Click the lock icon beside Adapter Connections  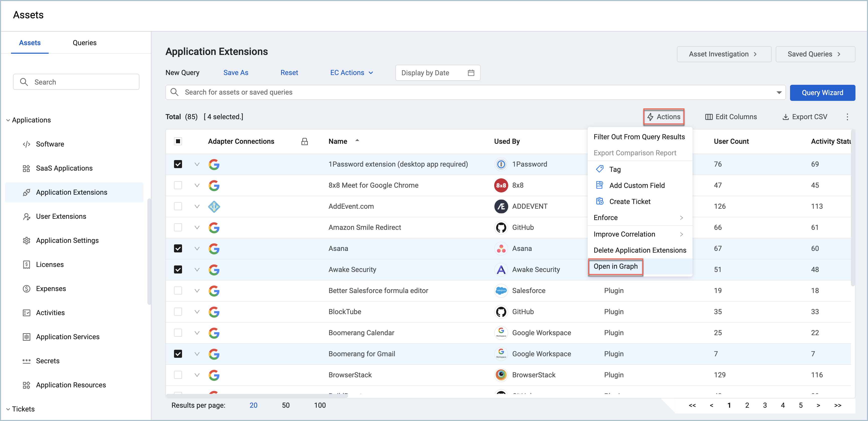point(304,141)
